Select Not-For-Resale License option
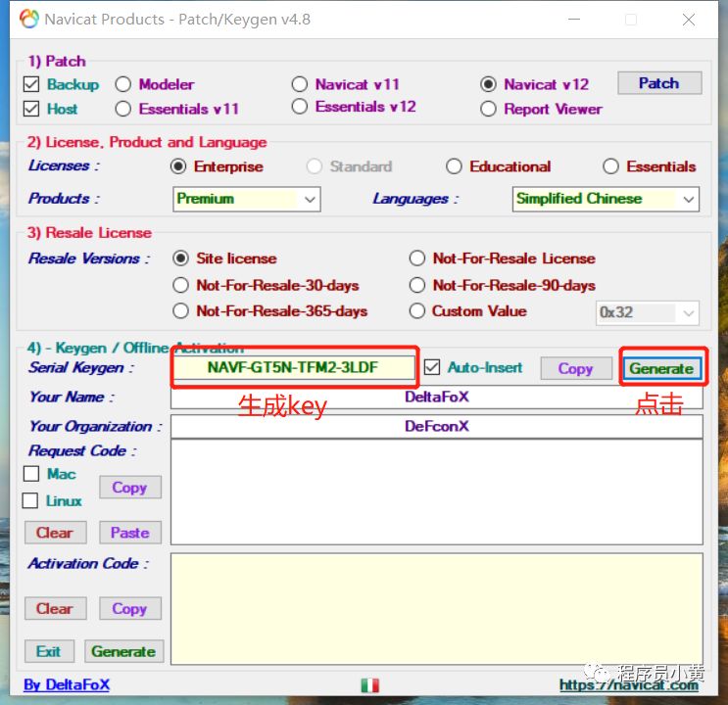Image resolution: width=728 pixels, height=705 pixels. pyautogui.click(x=417, y=258)
